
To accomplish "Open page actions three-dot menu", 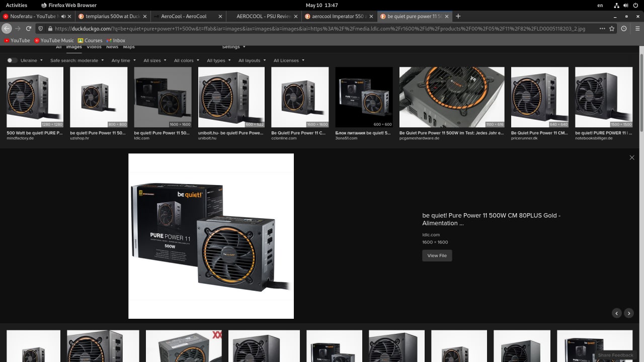I will (602, 29).
